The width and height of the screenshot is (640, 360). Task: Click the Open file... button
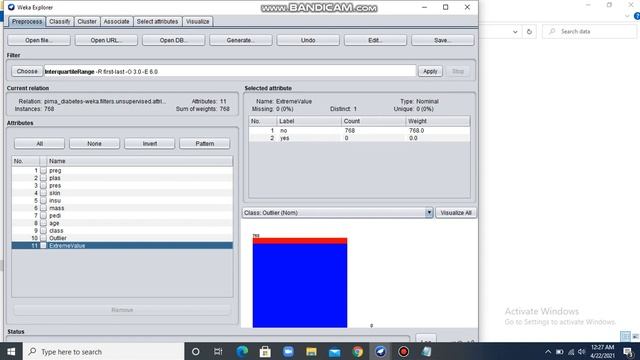pyautogui.click(x=39, y=40)
